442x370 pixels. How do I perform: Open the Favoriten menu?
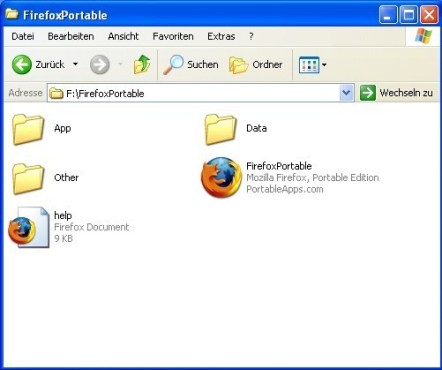[x=173, y=36]
